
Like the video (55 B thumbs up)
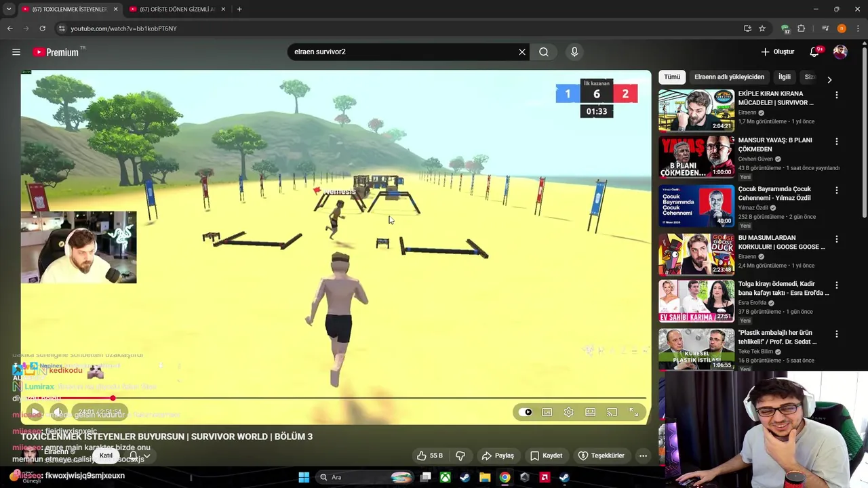click(430, 455)
